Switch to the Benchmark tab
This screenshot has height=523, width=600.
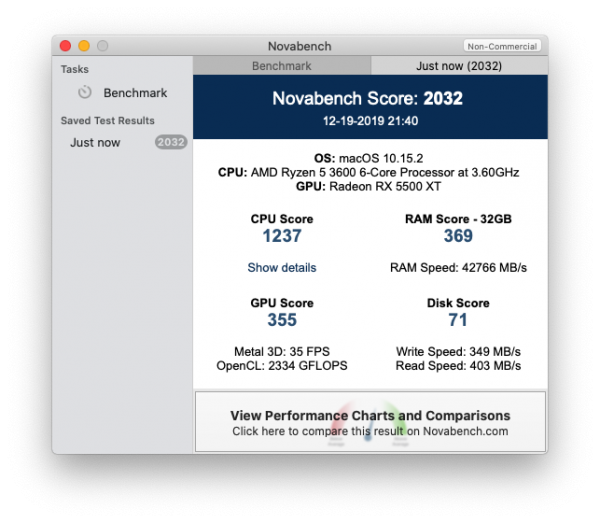282,66
